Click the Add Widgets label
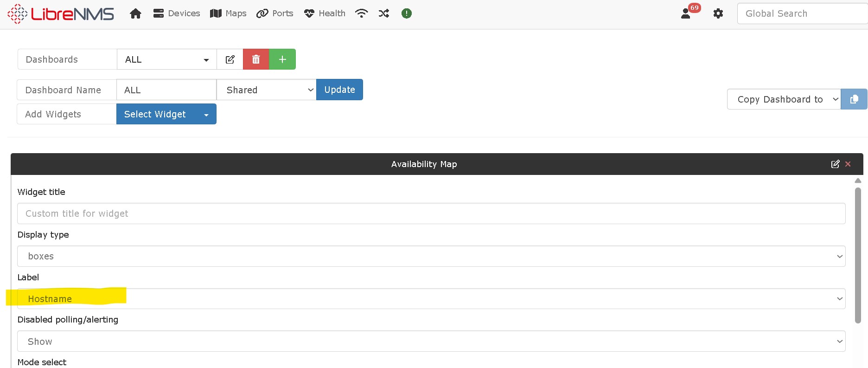 point(53,114)
